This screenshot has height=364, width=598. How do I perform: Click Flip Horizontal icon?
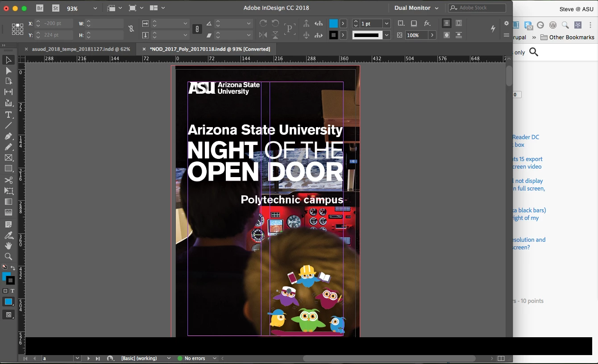tap(263, 35)
